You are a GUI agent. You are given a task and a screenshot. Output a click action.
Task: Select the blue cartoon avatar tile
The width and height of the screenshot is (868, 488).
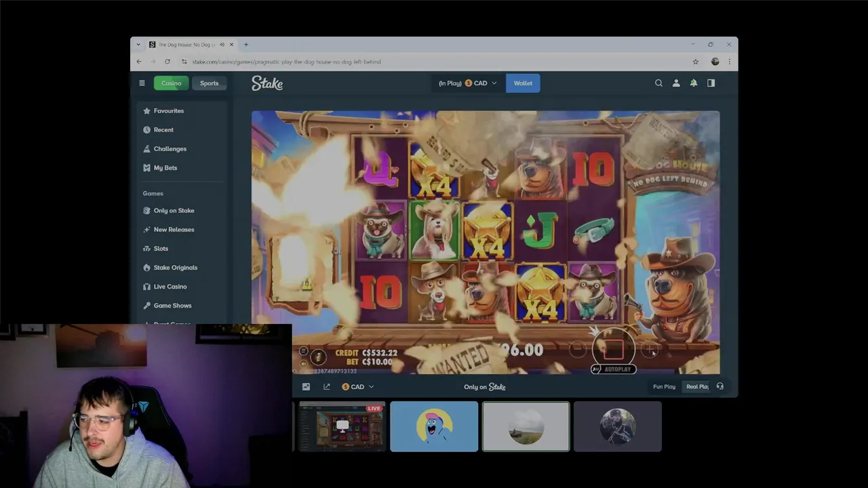pos(434,426)
